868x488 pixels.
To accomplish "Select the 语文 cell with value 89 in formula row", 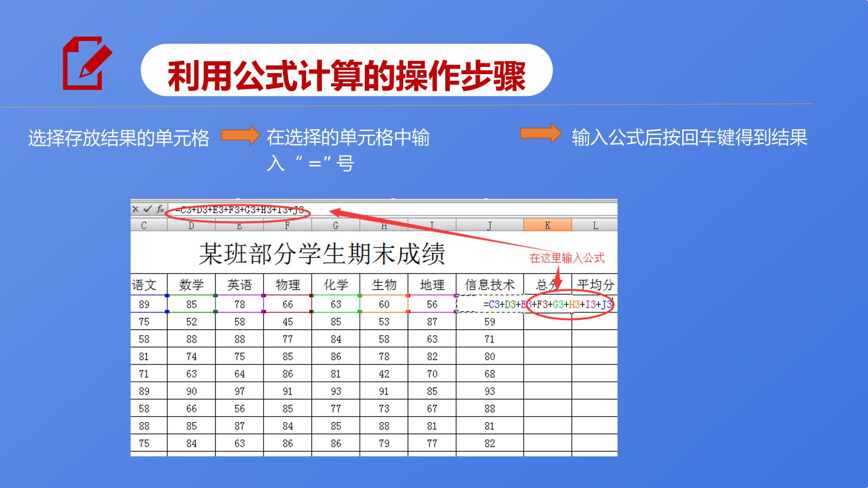I will tap(149, 304).
